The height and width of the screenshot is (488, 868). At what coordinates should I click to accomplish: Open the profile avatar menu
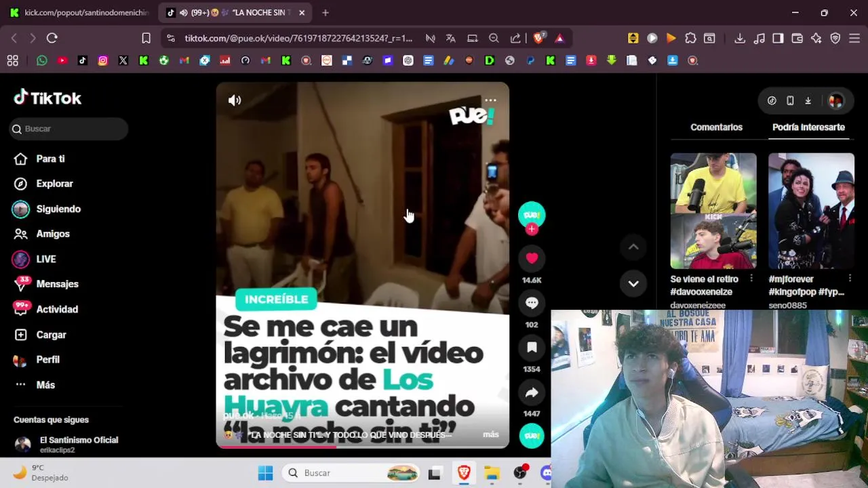click(x=835, y=101)
